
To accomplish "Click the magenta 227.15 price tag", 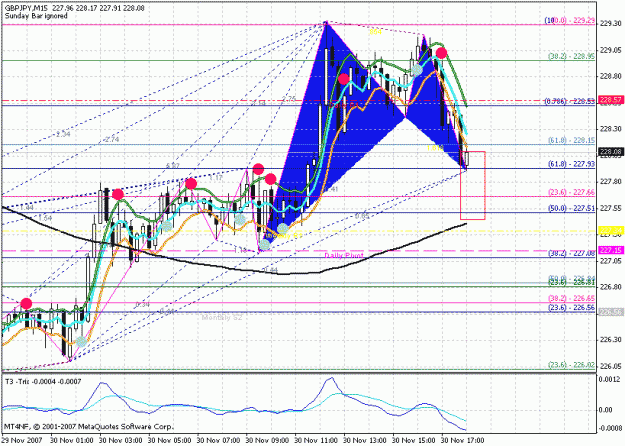I will [609, 250].
